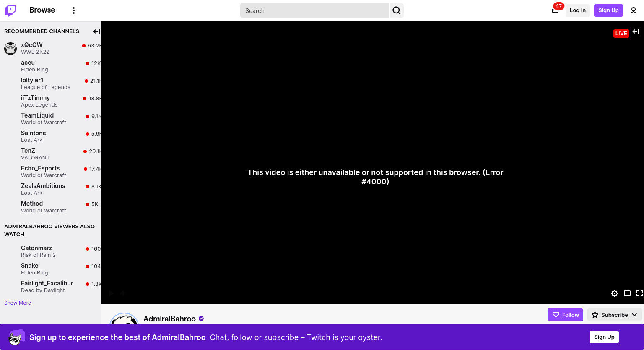The height and width of the screenshot is (350, 644).
Task: Open the three-dot more options menu
Action: (74, 10)
